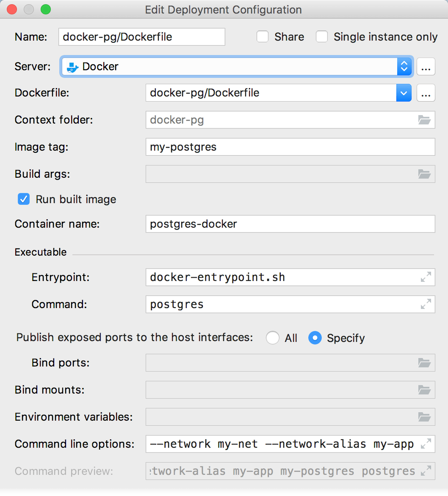Click the Command preview field

(290, 471)
